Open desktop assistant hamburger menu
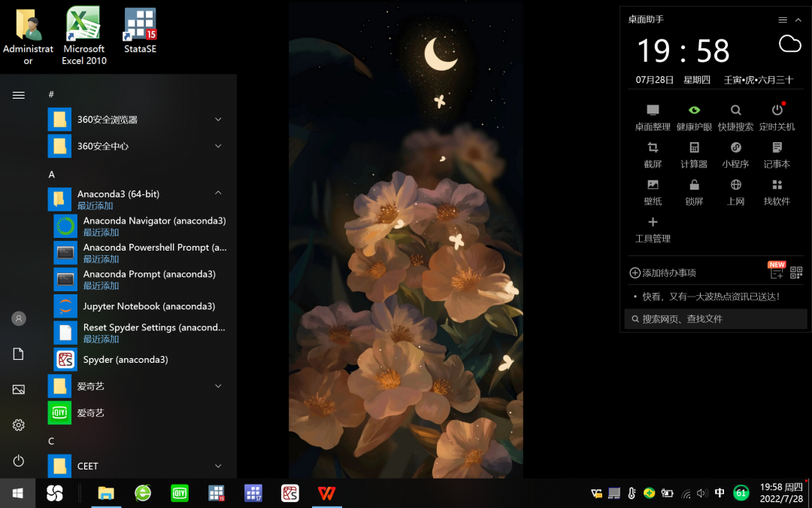The width and height of the screenshot is (812, 508). pos(783,20)
